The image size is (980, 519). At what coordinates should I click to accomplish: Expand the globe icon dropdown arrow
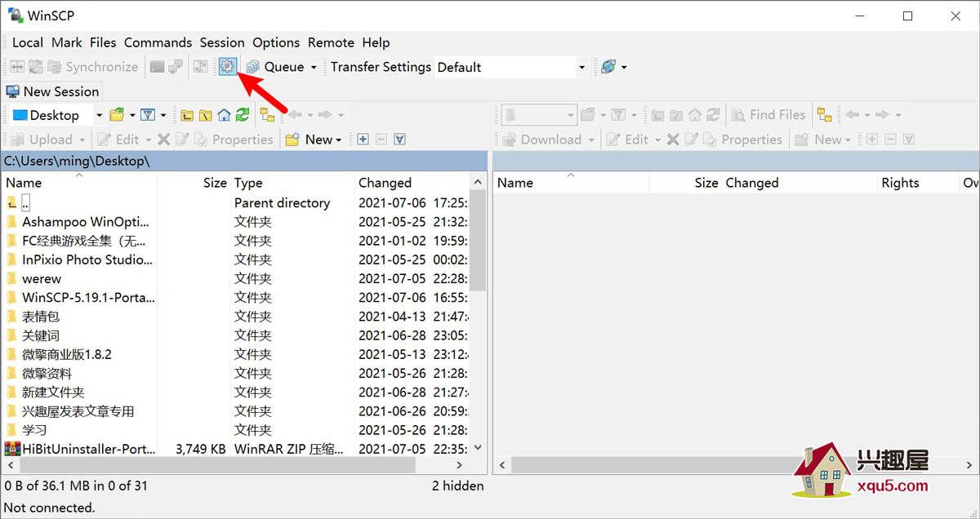624,68
